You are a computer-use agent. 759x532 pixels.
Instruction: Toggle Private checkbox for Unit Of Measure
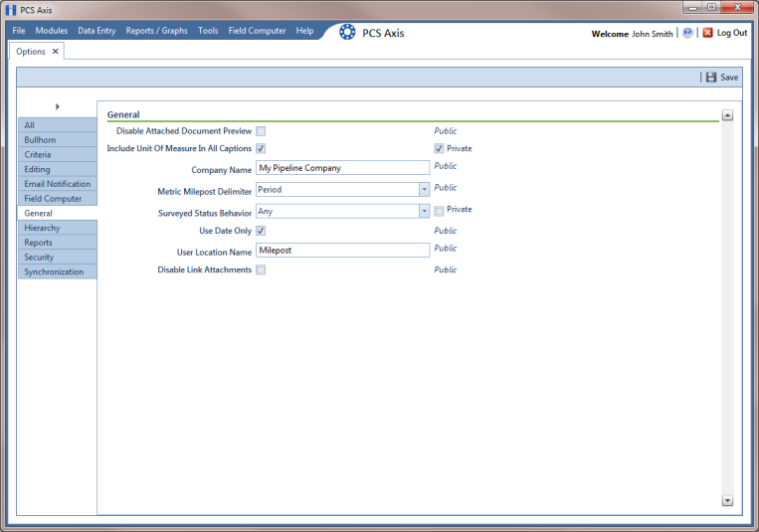pyautogui.click(x=439, y=148)
